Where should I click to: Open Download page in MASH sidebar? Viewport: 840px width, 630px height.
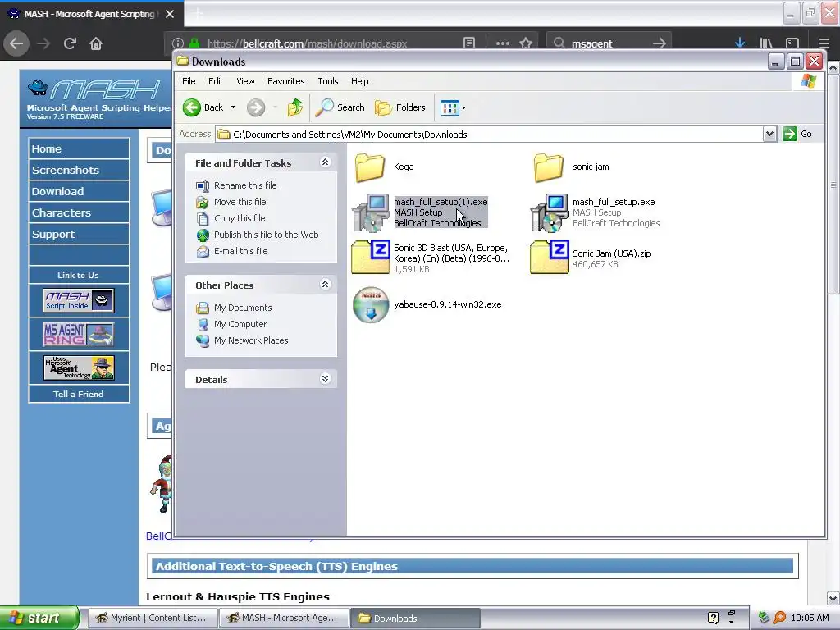(79, 191)
